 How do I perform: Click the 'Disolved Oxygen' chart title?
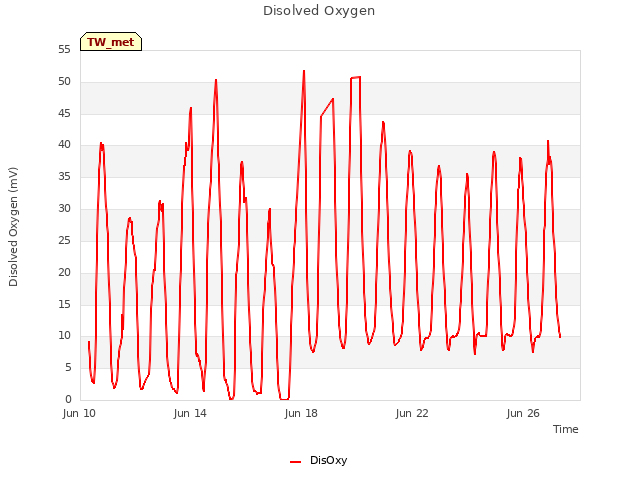319,11
